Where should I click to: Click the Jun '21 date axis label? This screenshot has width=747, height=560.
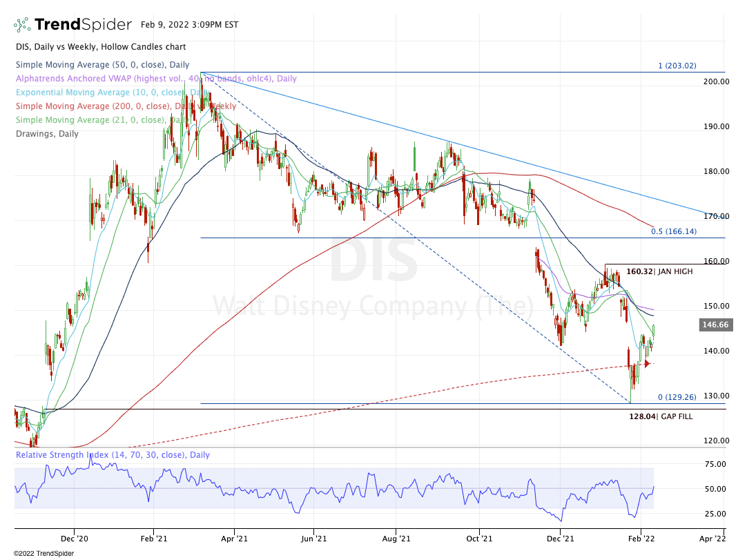[x=314, y=539]
